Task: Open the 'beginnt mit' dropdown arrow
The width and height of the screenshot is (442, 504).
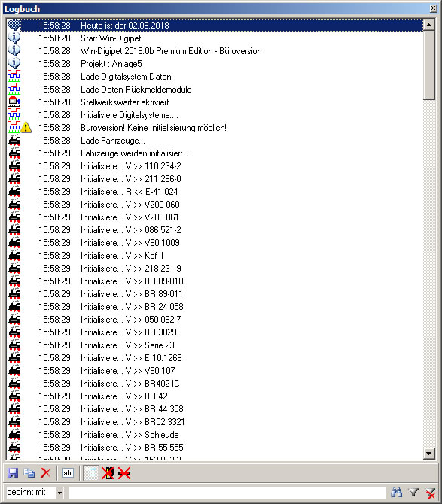Action: [x=59, y=493]
